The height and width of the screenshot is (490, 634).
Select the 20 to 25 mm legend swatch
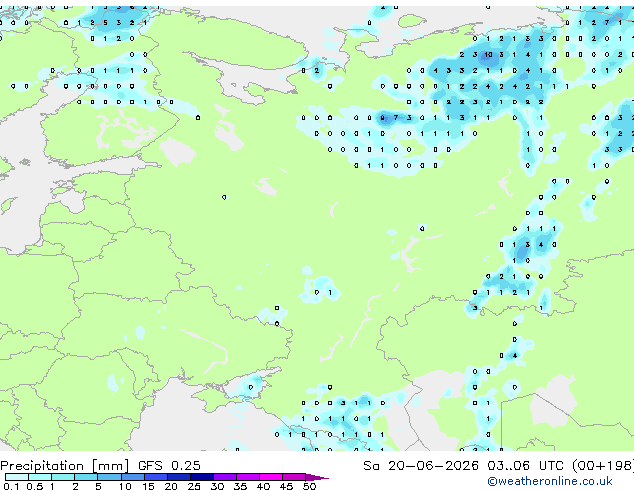click(179, 477)
